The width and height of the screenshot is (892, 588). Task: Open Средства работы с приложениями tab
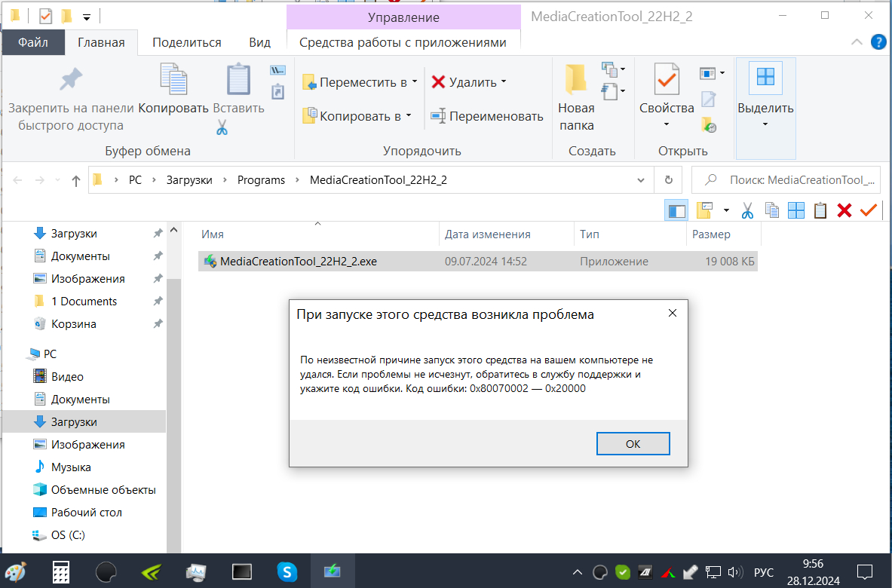pyautogui.click(x=403, y=43)
